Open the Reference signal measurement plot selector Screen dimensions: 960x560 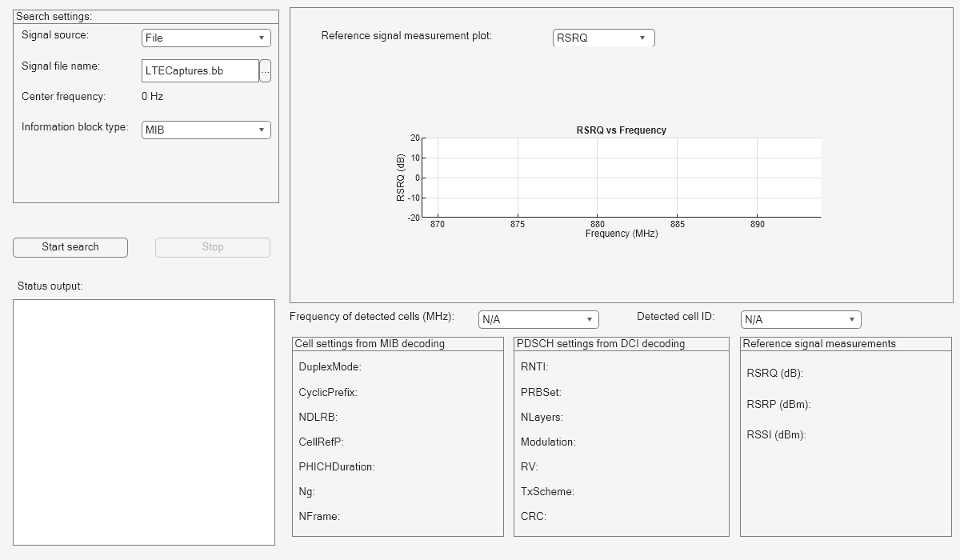coord(603,38)
